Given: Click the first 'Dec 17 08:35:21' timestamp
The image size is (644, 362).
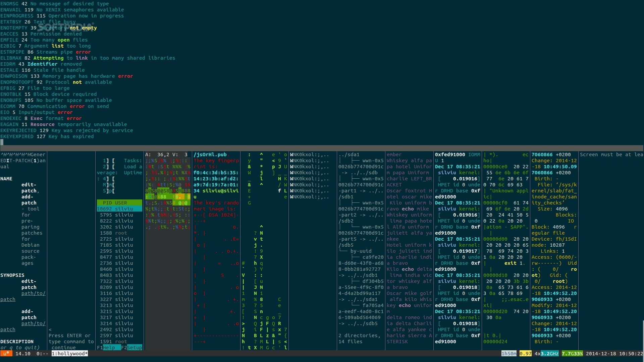Looking at the screenshot, I should 458,167.
